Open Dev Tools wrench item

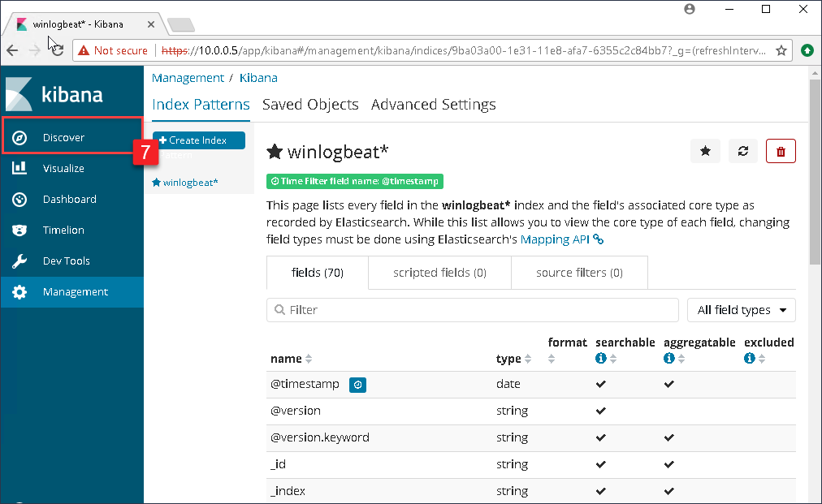(71, 261)
